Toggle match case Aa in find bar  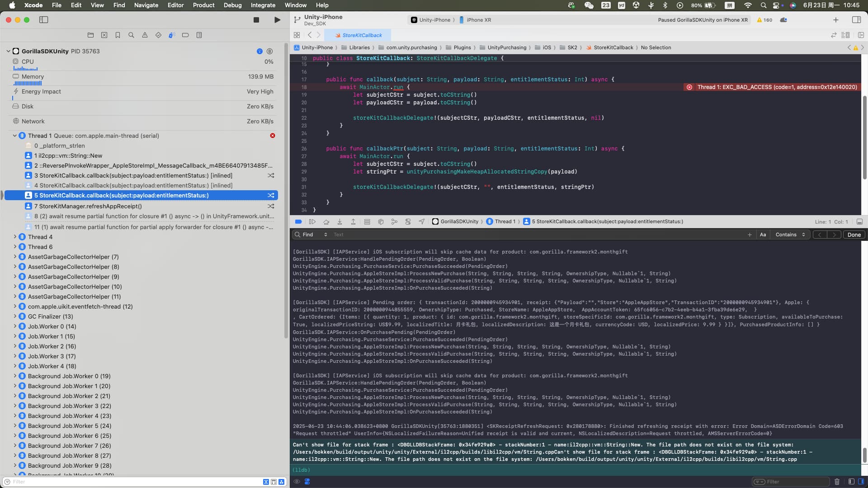(763, 235)
